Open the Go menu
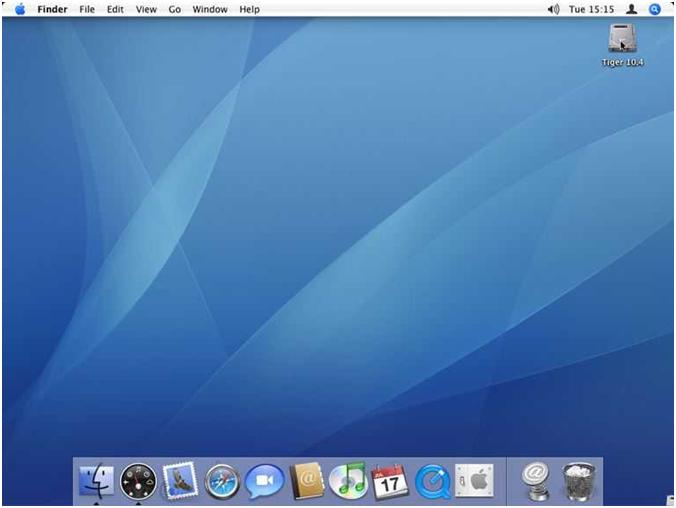 click(x=175, y=9)
